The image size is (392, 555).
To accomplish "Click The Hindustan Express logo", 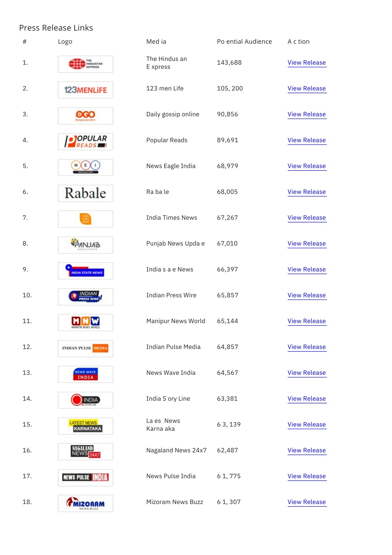I will click(85, 64).
